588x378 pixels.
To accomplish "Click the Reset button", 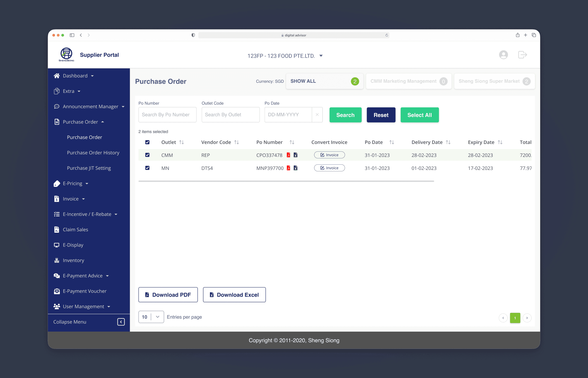I will pos(381,115).
